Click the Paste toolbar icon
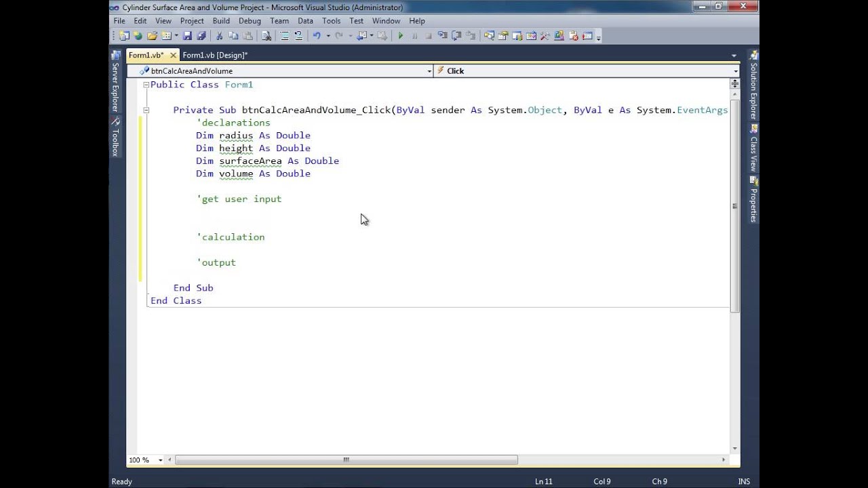This screenshot has height=488, width=868. (248, 35)
